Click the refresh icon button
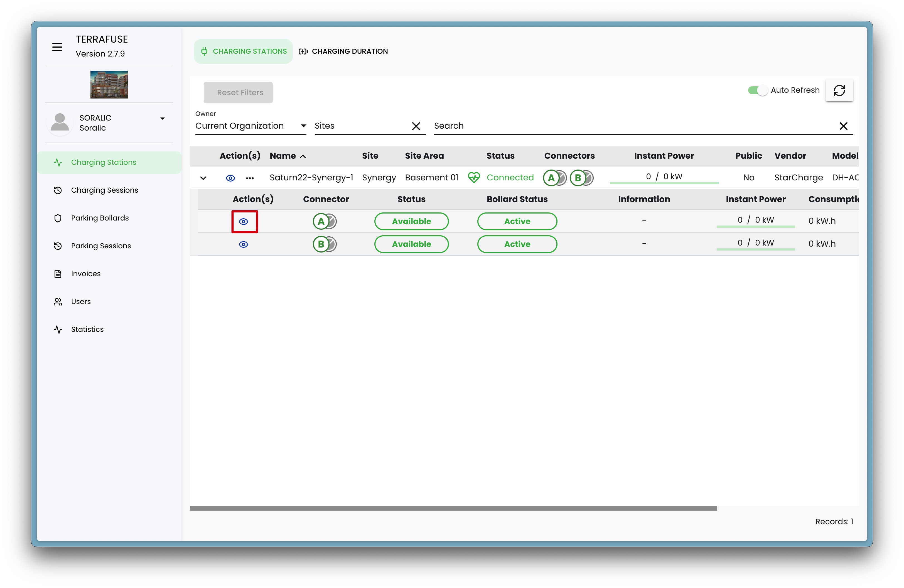 click(839, 90)
